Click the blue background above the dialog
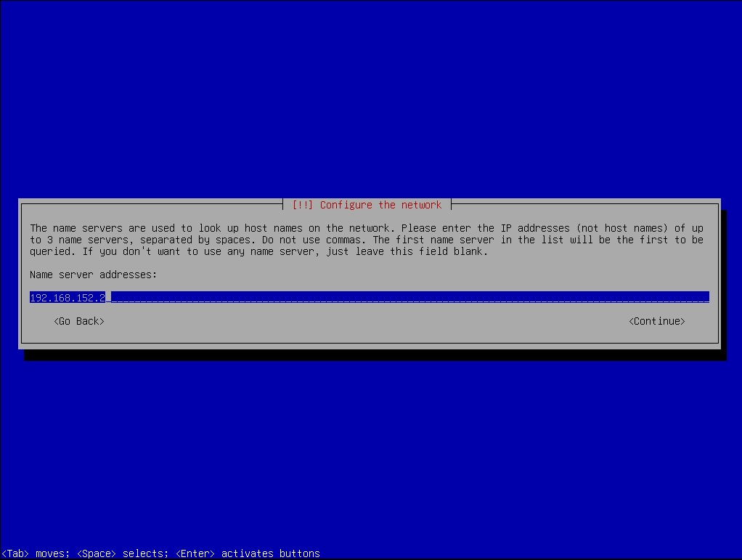 click(371, 94)
